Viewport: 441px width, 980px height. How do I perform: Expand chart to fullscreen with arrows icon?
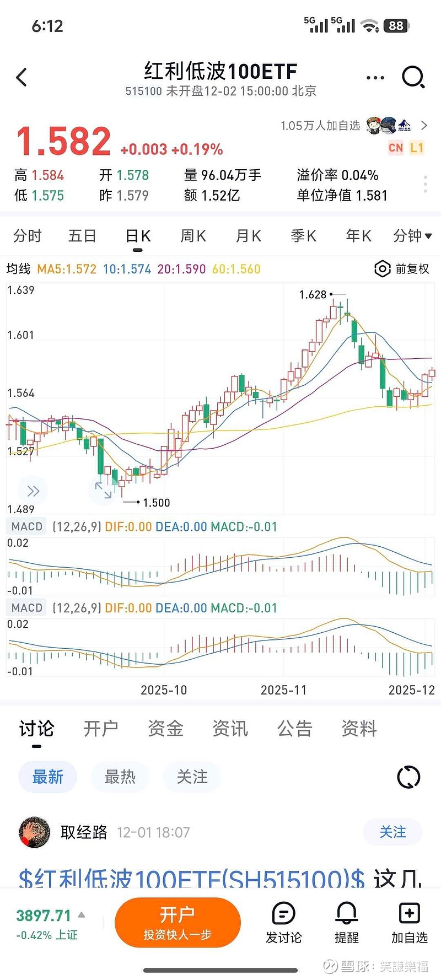(103, 490)
